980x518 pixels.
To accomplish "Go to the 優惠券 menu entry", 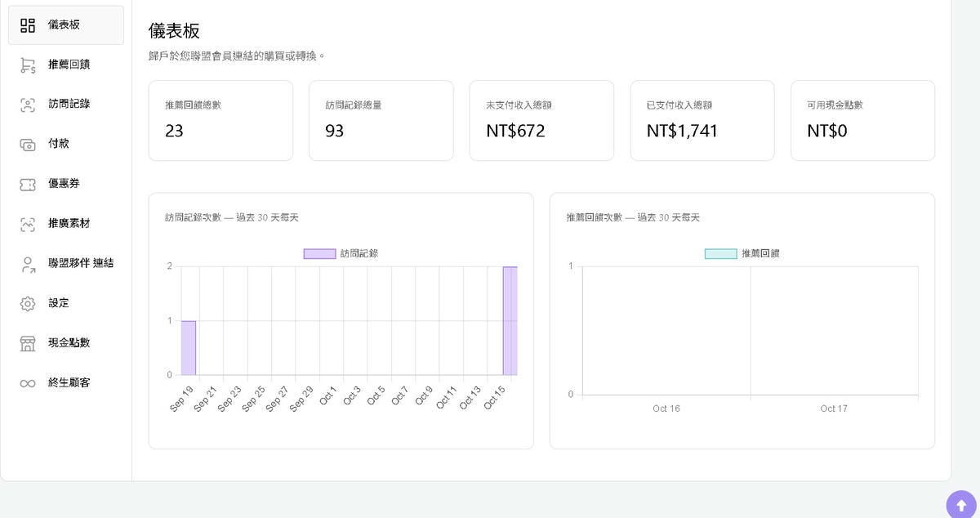I will [x=64, y=184].
